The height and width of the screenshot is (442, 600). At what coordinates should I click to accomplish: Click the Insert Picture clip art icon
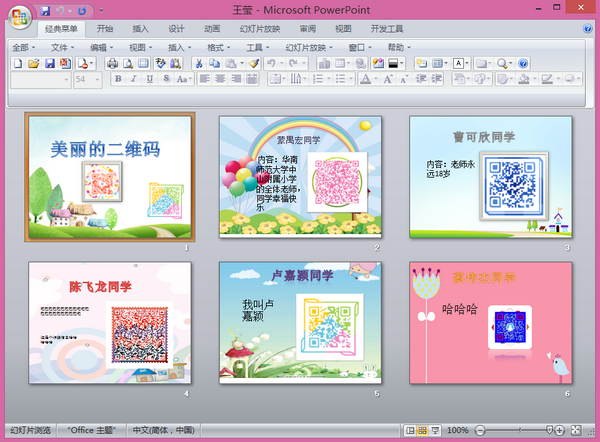(378, 63)
